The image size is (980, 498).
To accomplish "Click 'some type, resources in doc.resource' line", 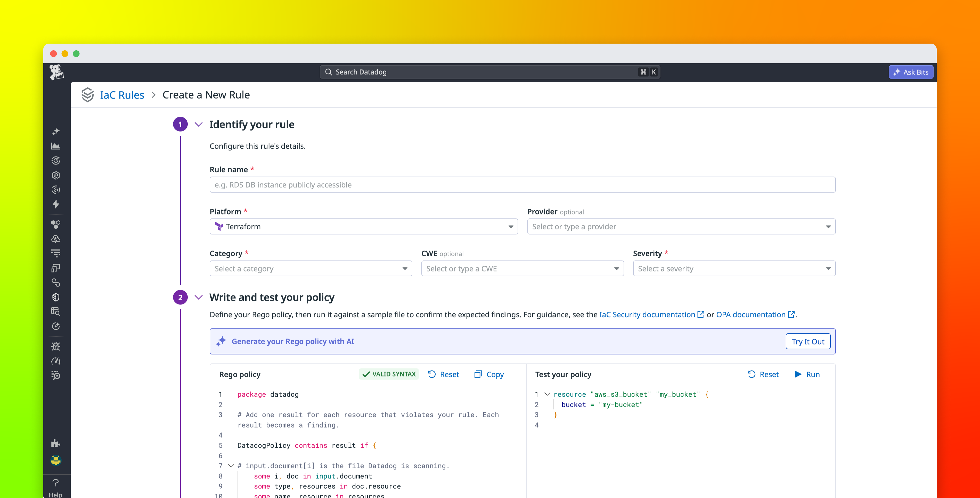I will click(x=327, y=486).
